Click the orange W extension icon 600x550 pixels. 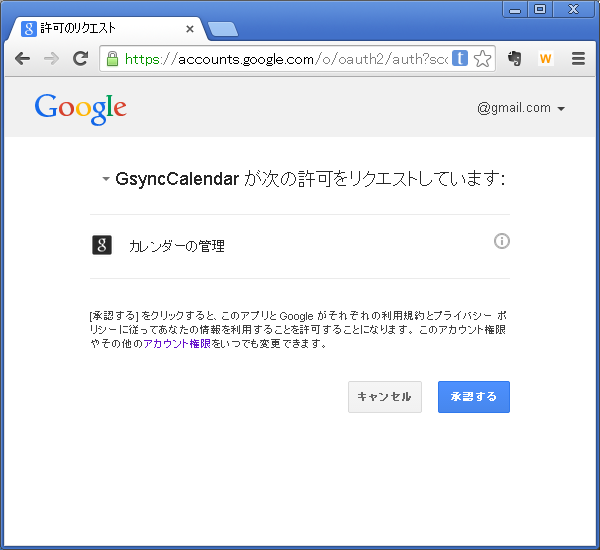tap(545, 59)
